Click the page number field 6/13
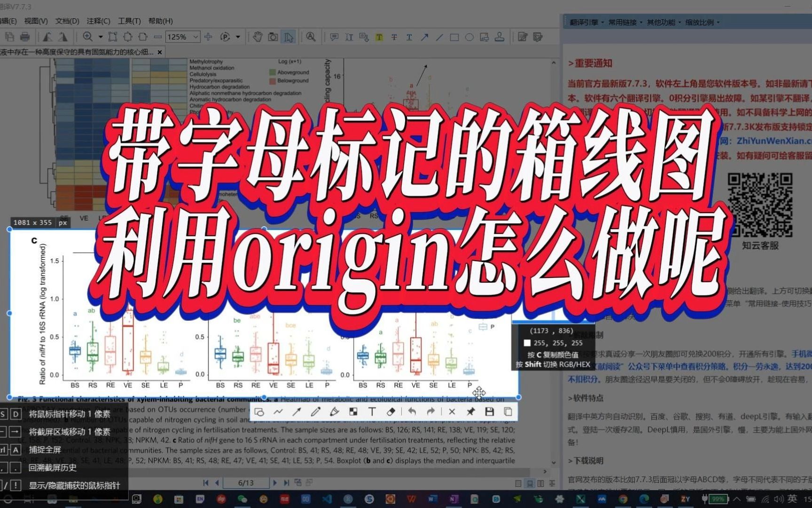Screen dimensions: 812x508 coord(246,483)
